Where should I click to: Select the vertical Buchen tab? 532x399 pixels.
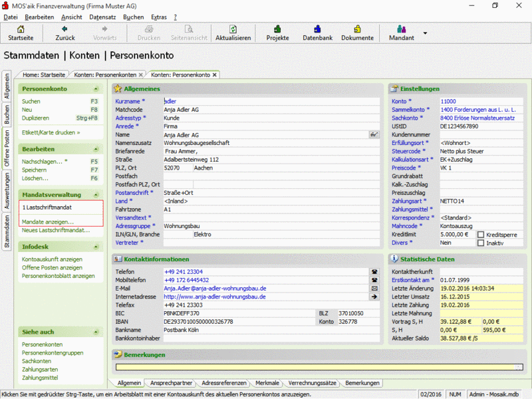click(7, 114)
